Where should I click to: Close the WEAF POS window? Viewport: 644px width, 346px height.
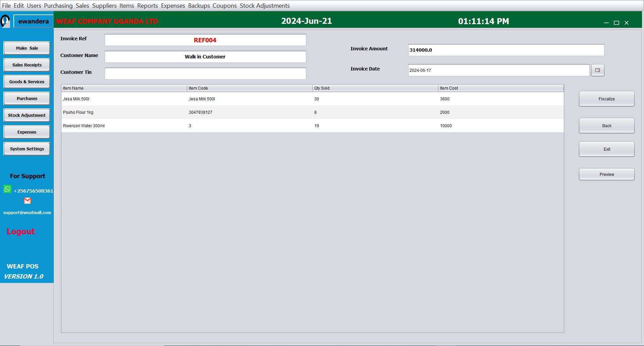point(626,23)
